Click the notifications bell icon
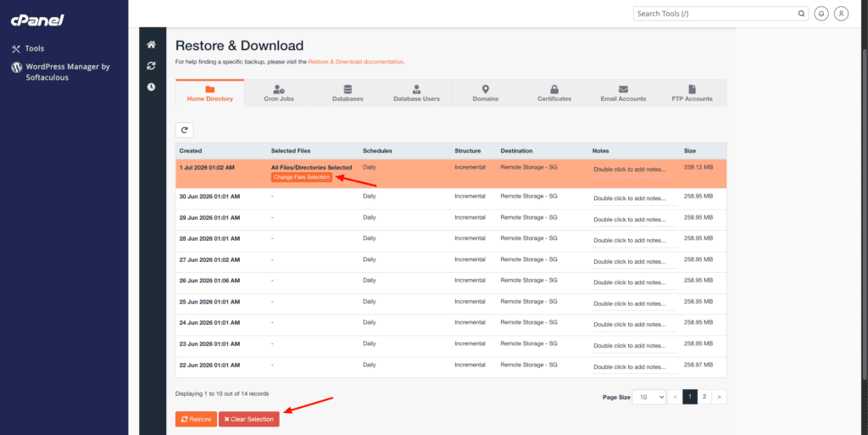Image resolution: width=868 pixels, height=435 pixels. tap(821, 14)
